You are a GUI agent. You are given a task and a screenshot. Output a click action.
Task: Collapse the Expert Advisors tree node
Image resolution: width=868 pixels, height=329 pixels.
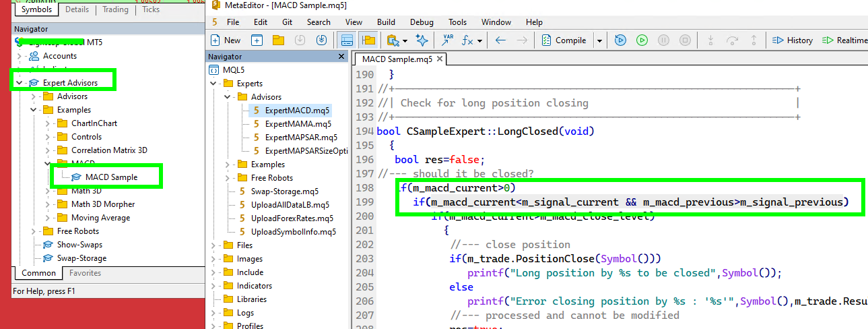tap(19, 83)
